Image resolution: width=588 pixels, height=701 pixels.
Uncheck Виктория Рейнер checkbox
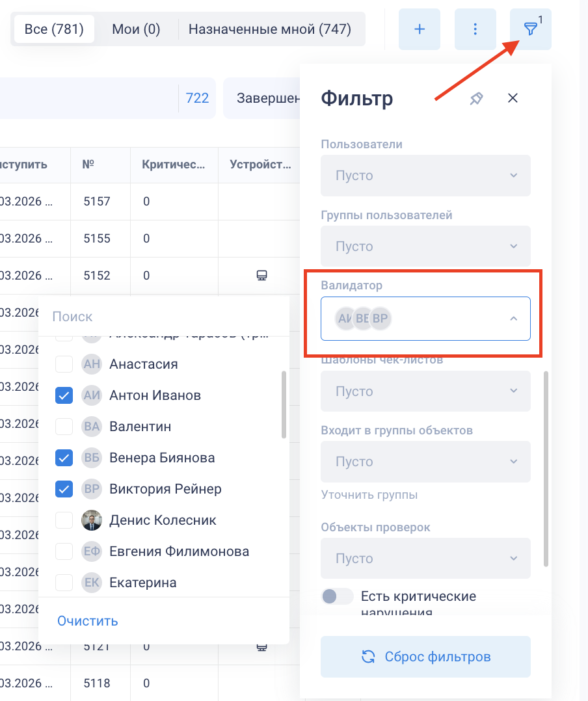pos(64,489)
